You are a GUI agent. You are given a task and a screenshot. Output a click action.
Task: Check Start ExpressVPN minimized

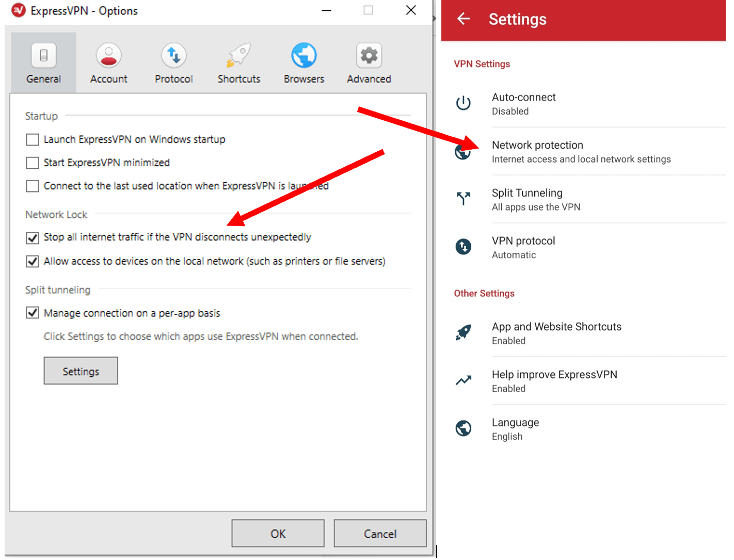coord(33,163)
